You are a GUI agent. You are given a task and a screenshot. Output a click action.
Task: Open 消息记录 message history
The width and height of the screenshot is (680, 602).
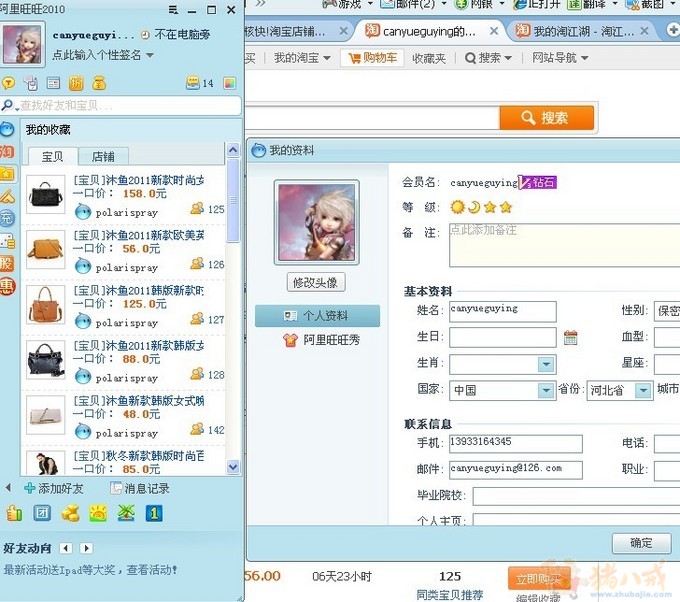click(139, 488)
